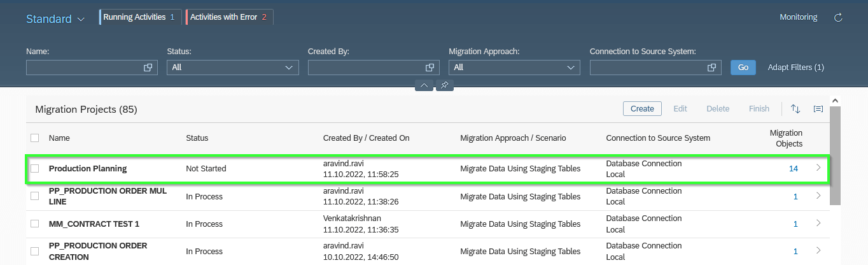Pin the filter header bar
The height and width of the screenshot is (265, 868).
[445, 85]
